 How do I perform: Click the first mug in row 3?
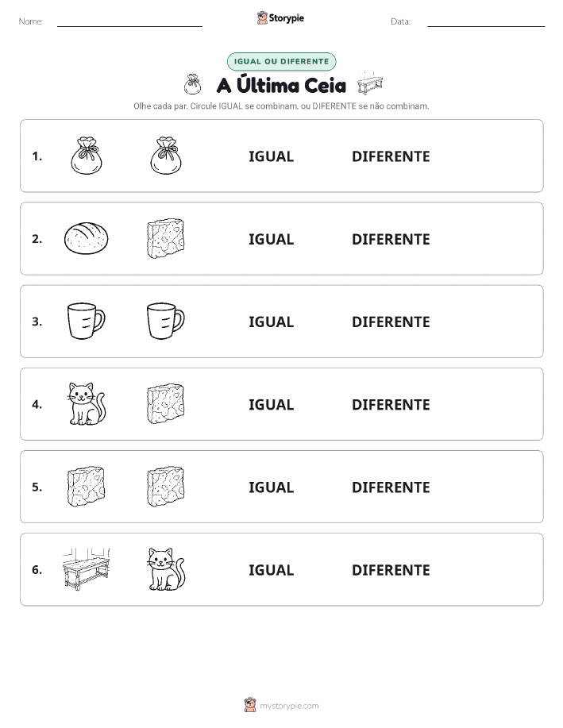click(x=87, y=321)
